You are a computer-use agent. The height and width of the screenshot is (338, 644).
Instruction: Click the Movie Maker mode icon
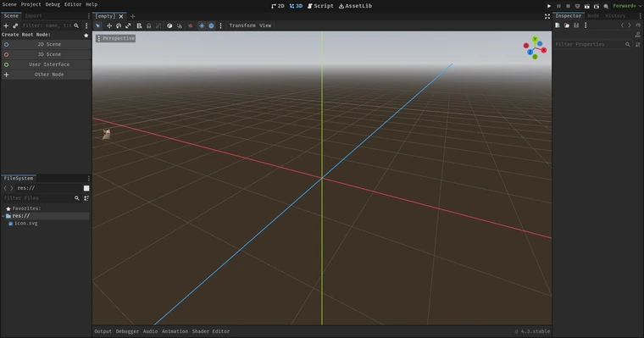click(x=606, y=6)
